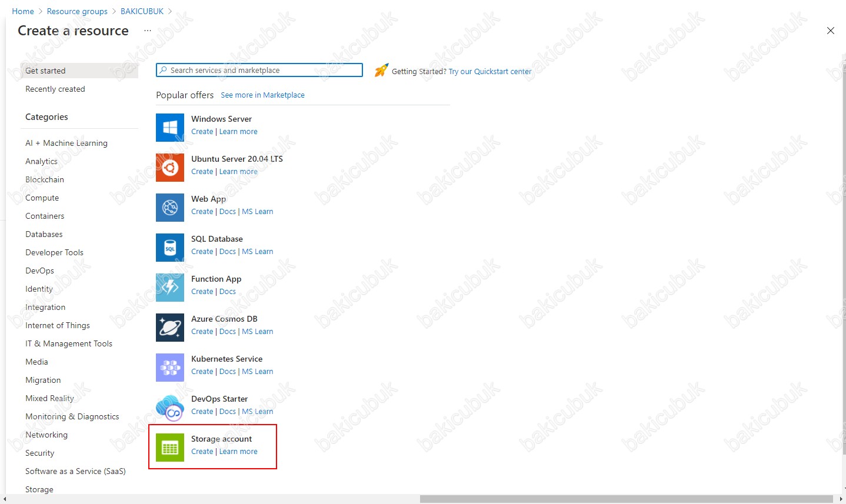Screen dimensions: 846x504
Task: Select the Software as a Service (SaaS) category
Action: point(75,471)
